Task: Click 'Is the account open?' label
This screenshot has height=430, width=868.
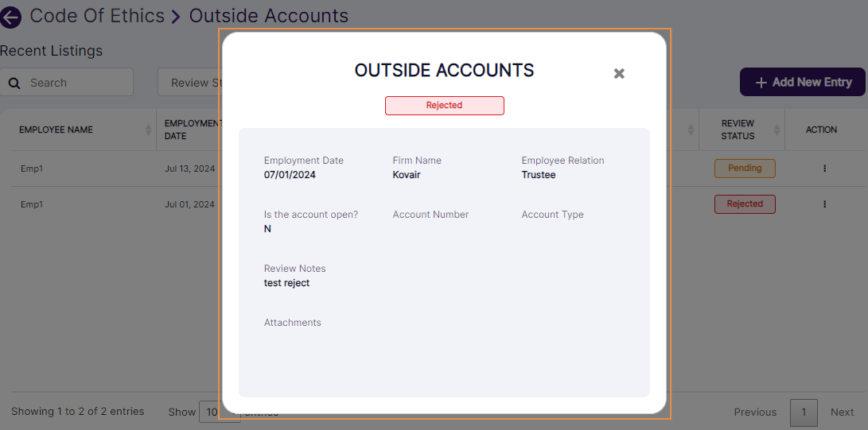Action: coord(311,215)
